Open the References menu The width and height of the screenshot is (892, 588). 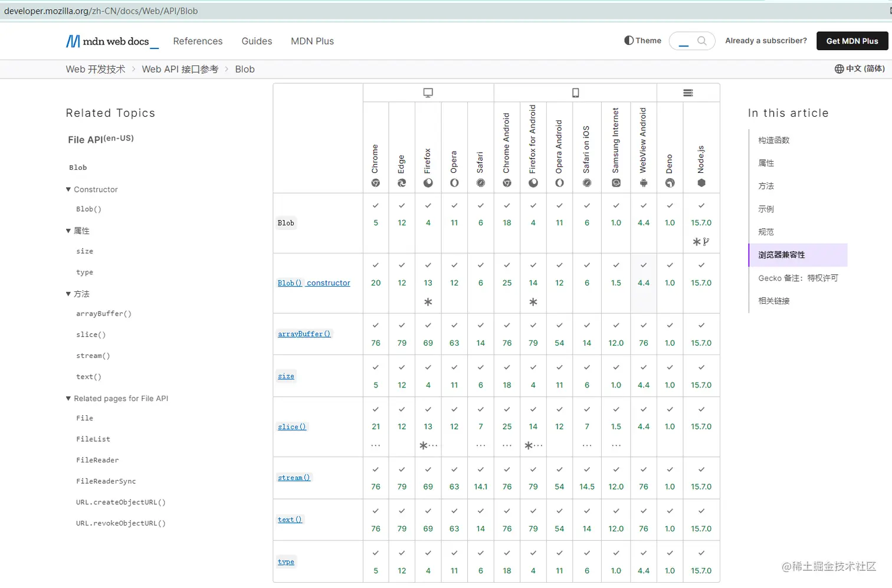(198, 41)
